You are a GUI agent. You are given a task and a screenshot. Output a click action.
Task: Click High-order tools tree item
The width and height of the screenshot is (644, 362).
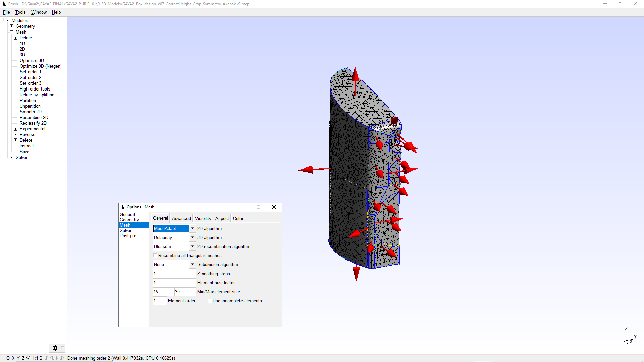(35, 89)
